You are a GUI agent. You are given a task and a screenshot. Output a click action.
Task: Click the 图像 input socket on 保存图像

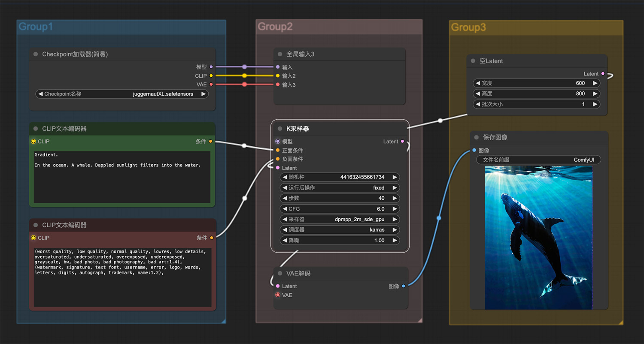click(474, 150)
